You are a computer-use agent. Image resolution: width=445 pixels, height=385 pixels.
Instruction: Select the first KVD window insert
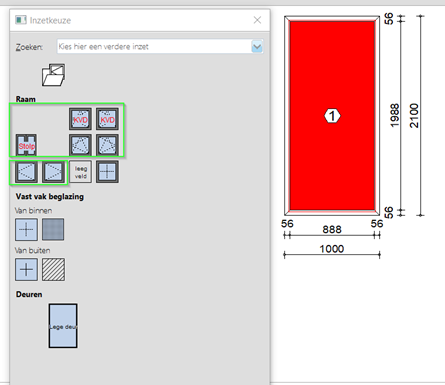tap(80, 119)
